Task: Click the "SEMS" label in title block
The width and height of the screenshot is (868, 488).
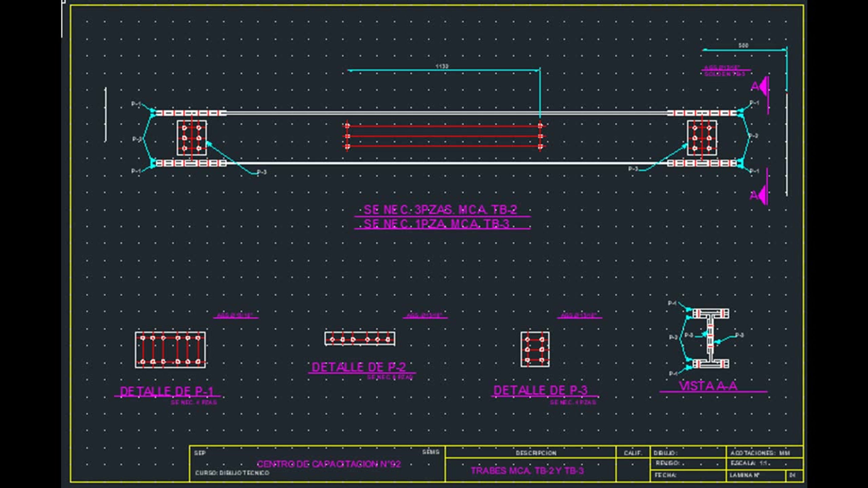Action: (431, 452)
